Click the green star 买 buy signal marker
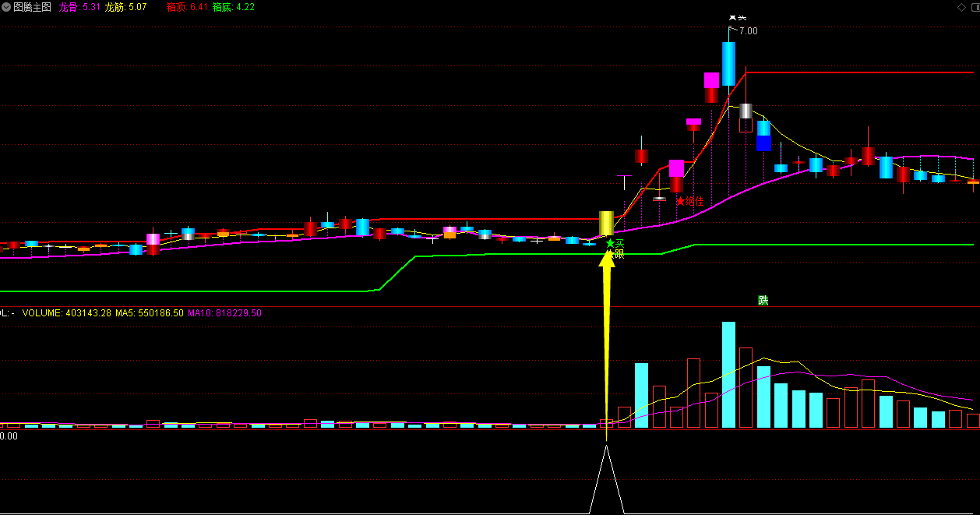 click(x=615, y=244)
